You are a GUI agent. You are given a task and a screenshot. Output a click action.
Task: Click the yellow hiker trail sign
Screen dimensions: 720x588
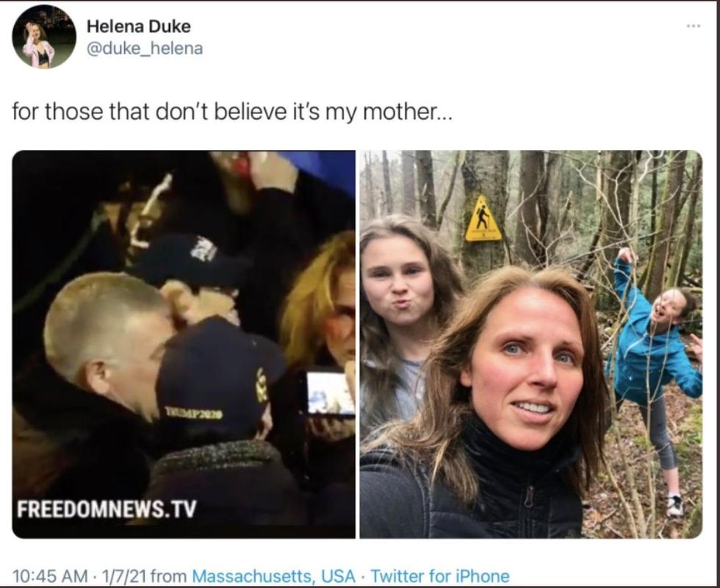pyautogui.click(x=483, y=218)
